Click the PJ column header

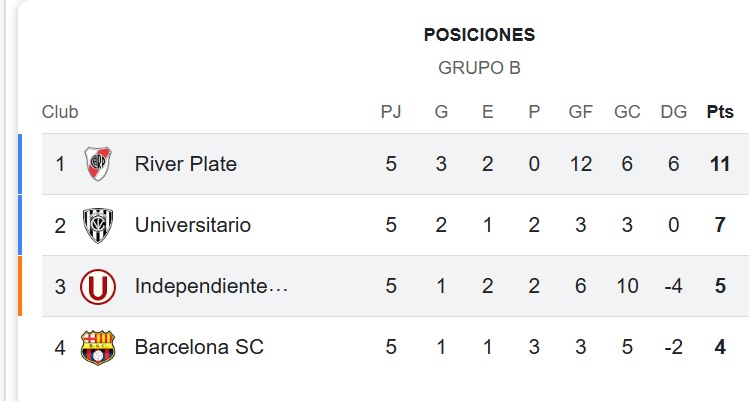[x=391, y=112]
